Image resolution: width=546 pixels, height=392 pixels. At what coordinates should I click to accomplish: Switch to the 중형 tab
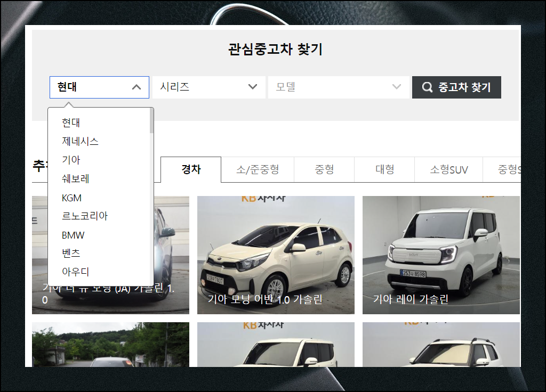(x=324, y=169)
